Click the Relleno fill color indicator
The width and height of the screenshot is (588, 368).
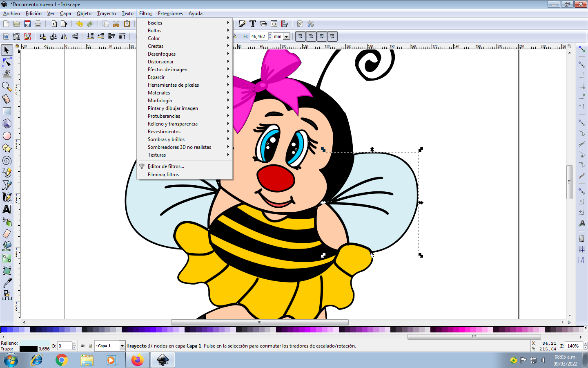point(35,343)
